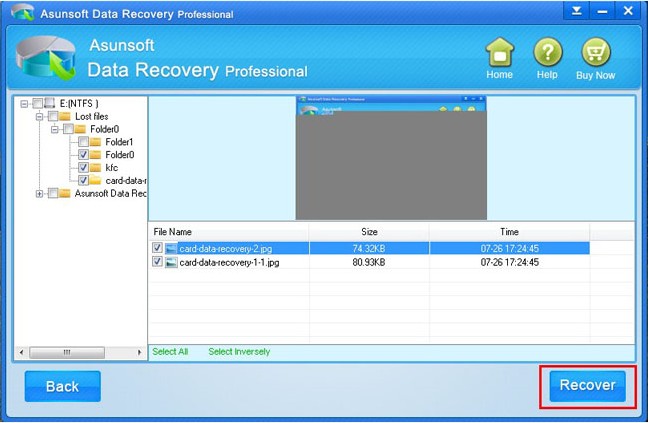Viewport: 648px width, 423px height.
Task: Click the Buy Now cart icon
Action: tap(596, 52)
